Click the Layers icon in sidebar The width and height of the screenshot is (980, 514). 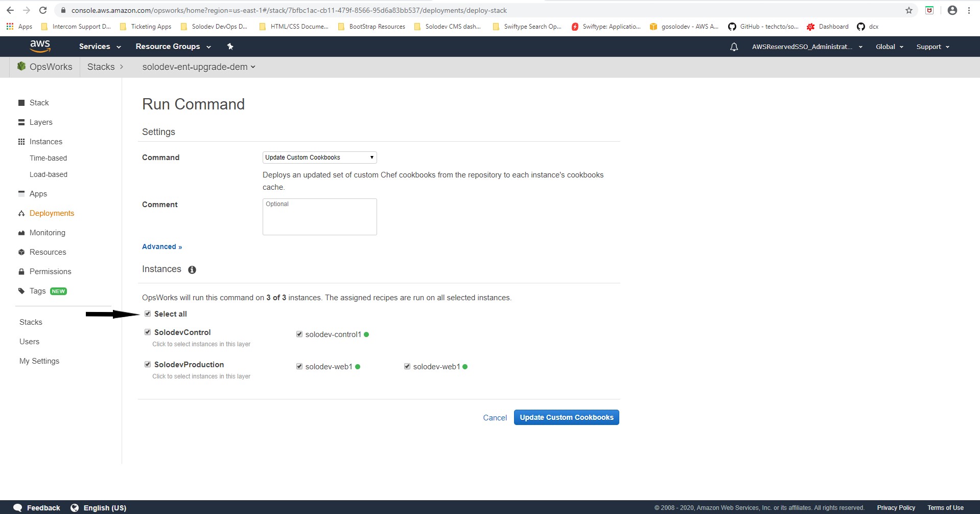tap(21, 122)
